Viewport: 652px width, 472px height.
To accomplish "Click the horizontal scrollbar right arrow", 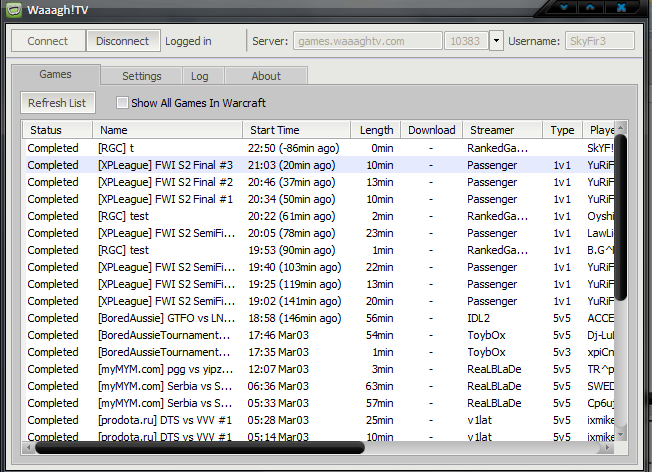I will (607, 447).
